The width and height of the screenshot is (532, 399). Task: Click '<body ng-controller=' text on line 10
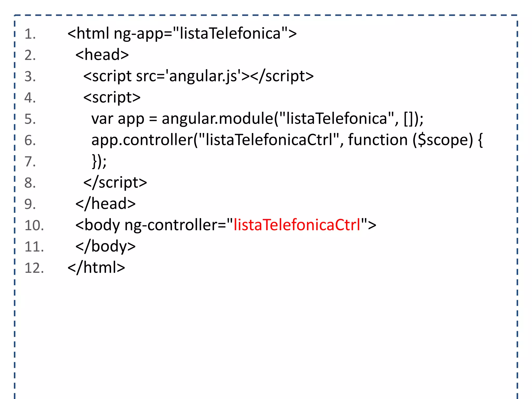coord(154,225)
